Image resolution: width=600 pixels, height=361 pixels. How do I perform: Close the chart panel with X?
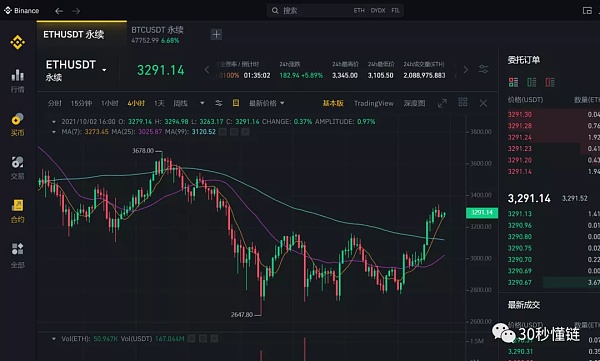click(x=483, y=103)
